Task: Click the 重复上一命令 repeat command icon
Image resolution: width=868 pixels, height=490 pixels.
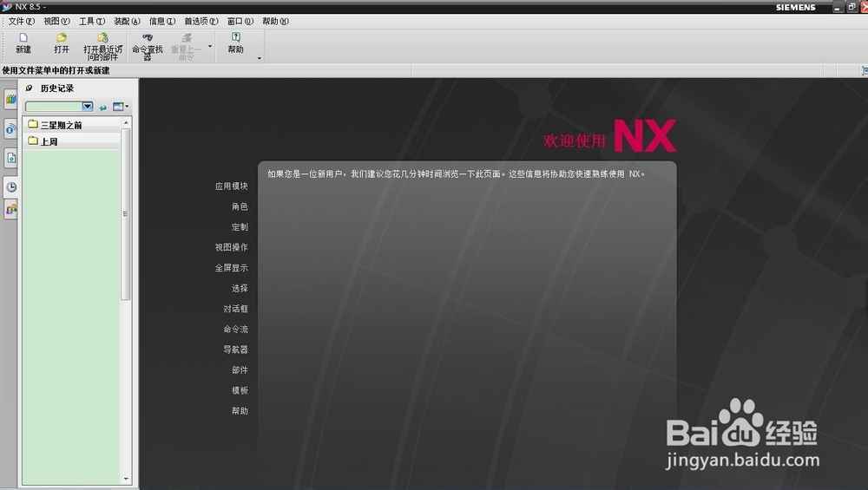Action: point(187,37)
